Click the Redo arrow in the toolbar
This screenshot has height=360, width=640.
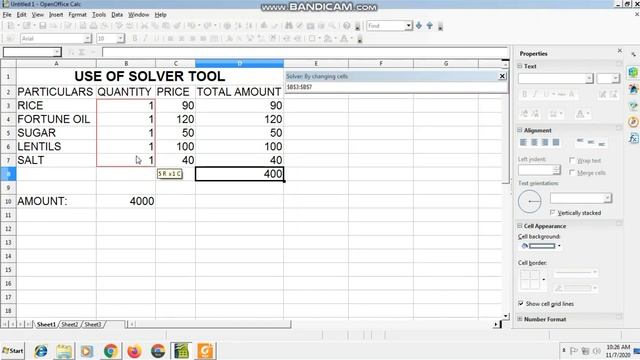208,26
